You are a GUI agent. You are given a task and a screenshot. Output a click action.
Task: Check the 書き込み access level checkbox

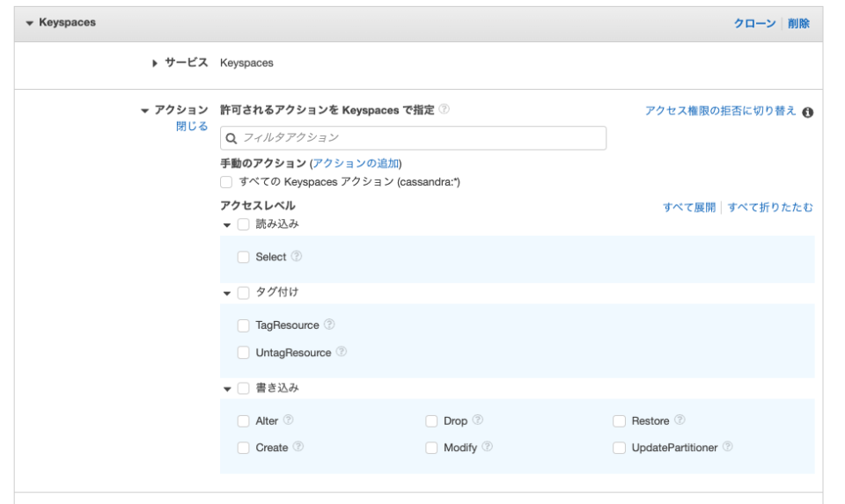[x=244, y=389]
